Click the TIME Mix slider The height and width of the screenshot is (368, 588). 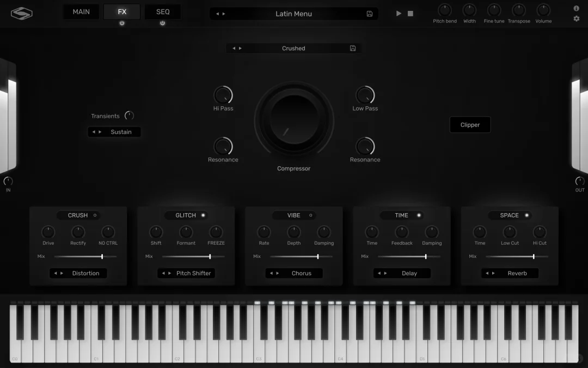click(x=409, y=256)
